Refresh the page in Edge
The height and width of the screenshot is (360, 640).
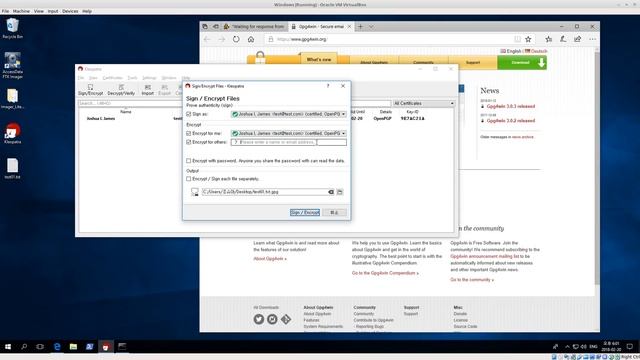tap(236, 39)
